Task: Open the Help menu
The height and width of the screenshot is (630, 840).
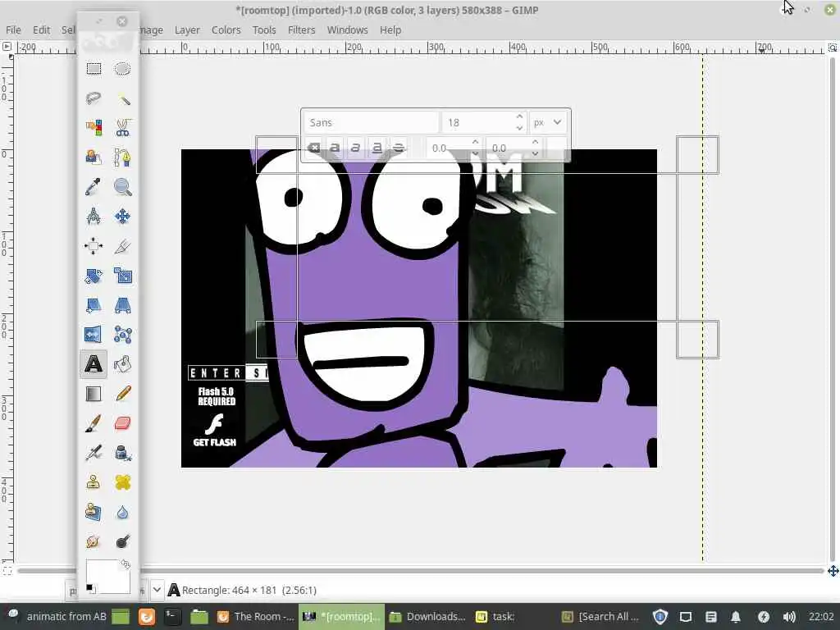Action: pyautogui.click(x=390, y=30)
